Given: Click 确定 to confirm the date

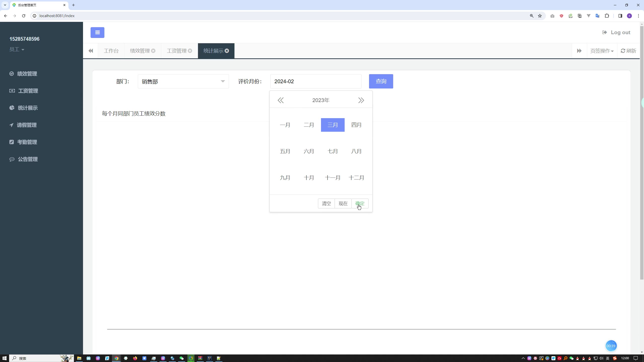Looking at the screenshot, I should 360,204.
